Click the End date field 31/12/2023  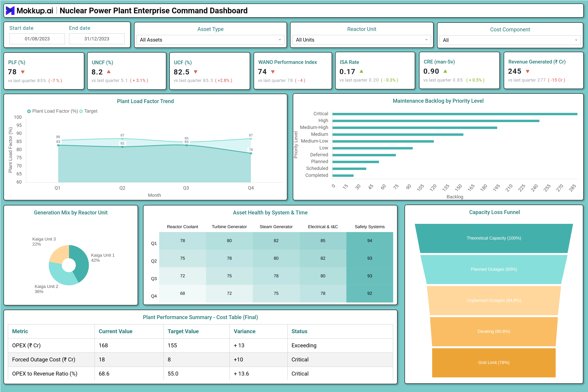pos(97,39)
